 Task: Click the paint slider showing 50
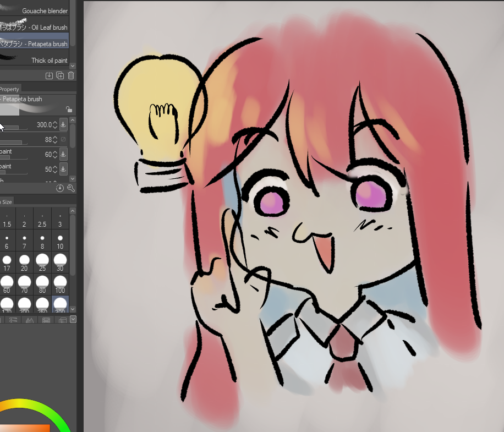[14, 172]
